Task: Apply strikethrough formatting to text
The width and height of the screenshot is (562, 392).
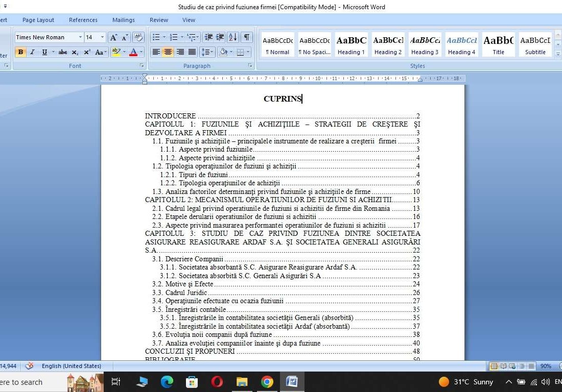Action: point(63,52)
